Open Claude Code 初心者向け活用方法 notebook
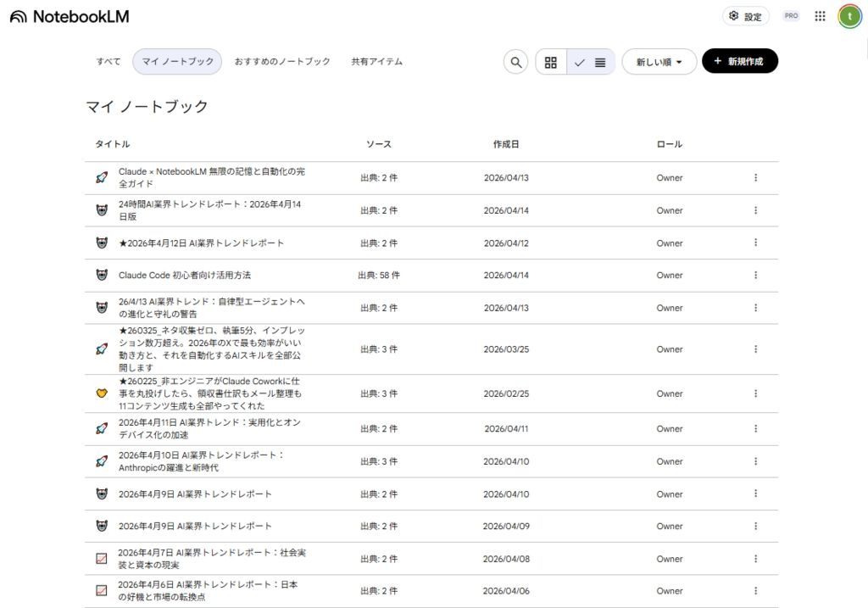Image resolution: width=868 pixels, height=608 pixels. coord(184,276)
